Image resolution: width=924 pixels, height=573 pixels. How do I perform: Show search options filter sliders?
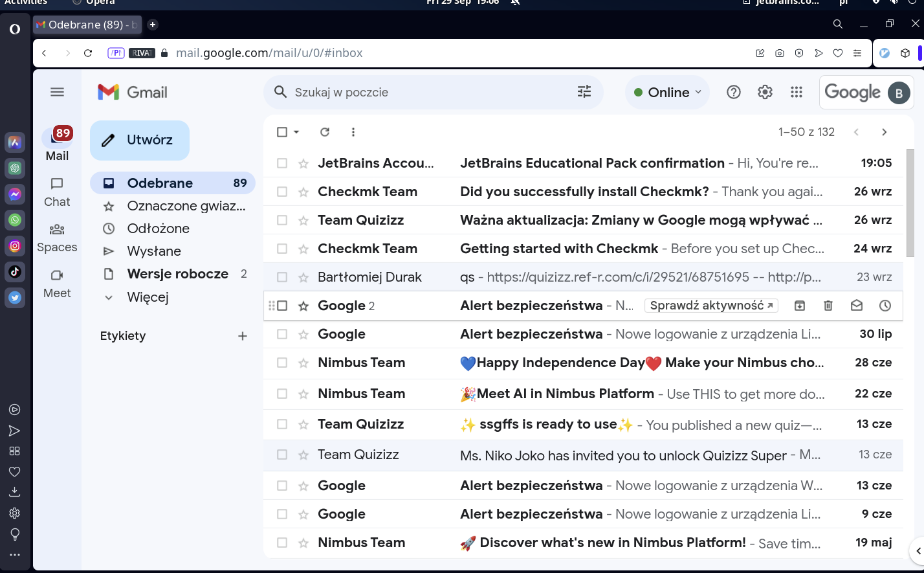tap(584, 92)
